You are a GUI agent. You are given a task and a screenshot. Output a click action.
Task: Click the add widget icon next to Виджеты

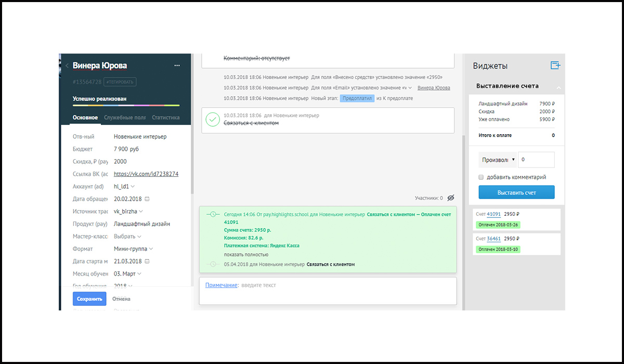(x=555, y=66)
